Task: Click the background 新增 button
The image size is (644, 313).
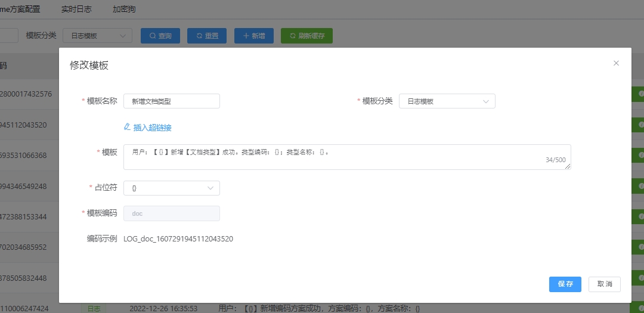Action: click(254, 36)
